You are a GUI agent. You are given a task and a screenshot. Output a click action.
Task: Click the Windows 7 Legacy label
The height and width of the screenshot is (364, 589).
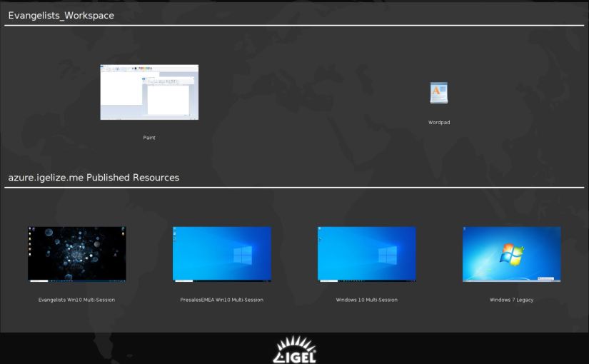pos(511,300)
